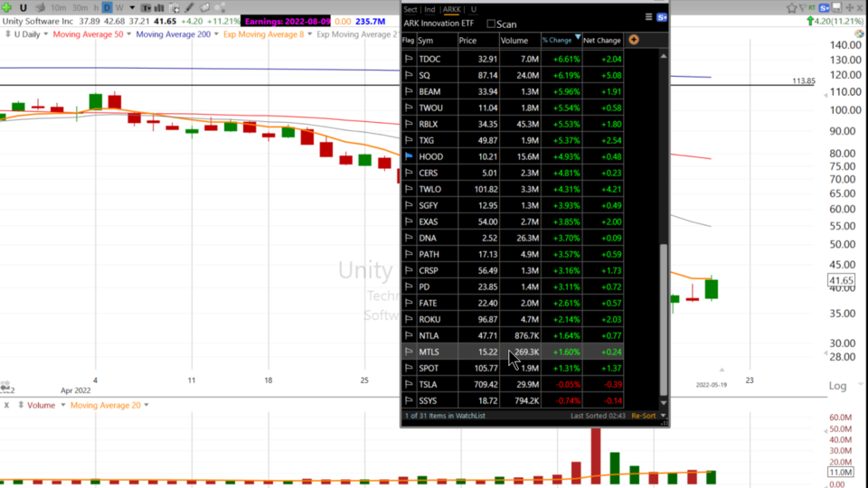Click the orange add-column plus icon
868x488 pixels.
[x=634, y=40]
